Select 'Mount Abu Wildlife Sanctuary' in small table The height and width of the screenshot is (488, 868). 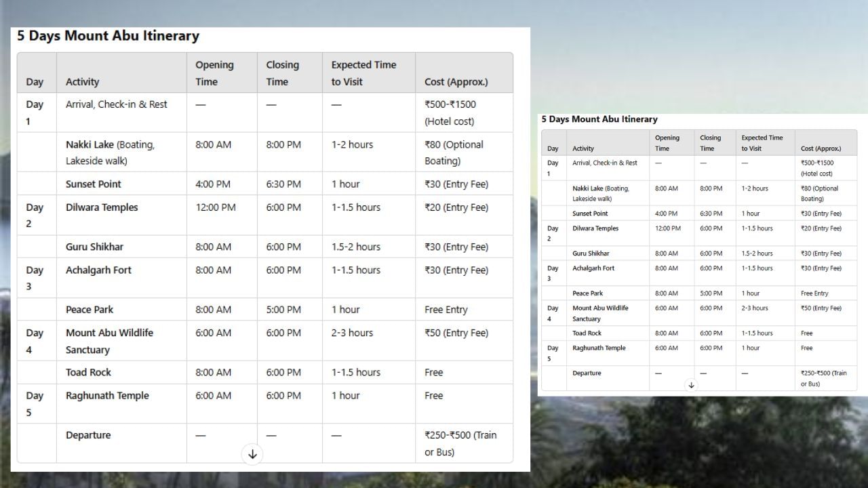pos(600,313)
